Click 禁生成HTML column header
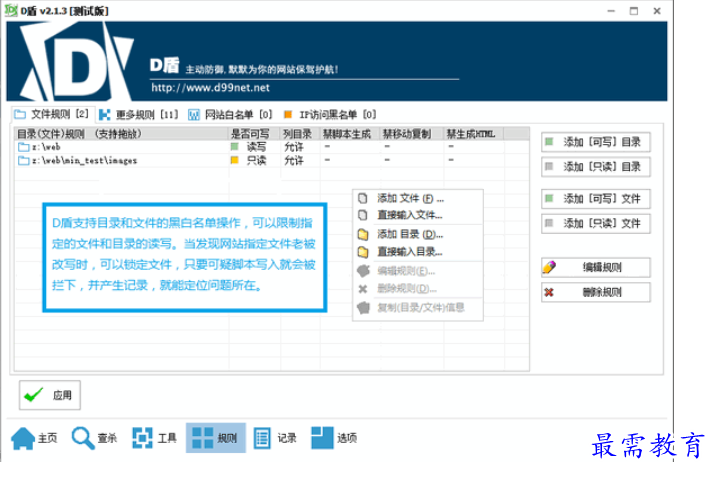 pos(474,134)
